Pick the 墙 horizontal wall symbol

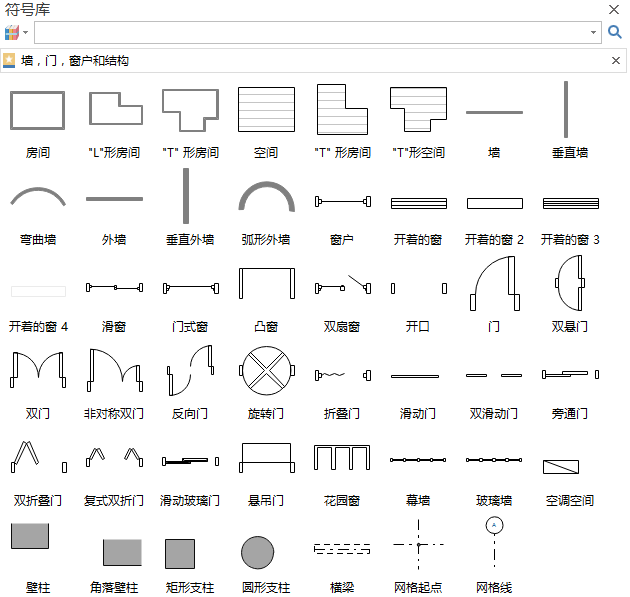click(x=494, y=112)
